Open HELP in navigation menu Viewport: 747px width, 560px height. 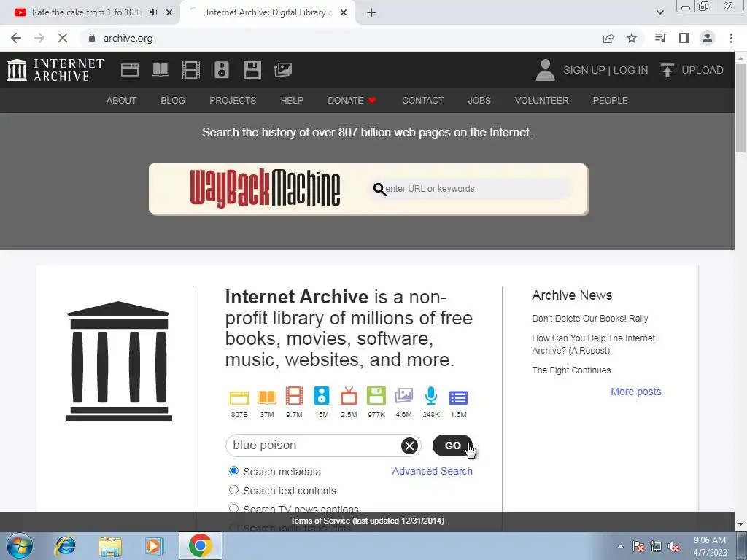(x=292, y=101)
